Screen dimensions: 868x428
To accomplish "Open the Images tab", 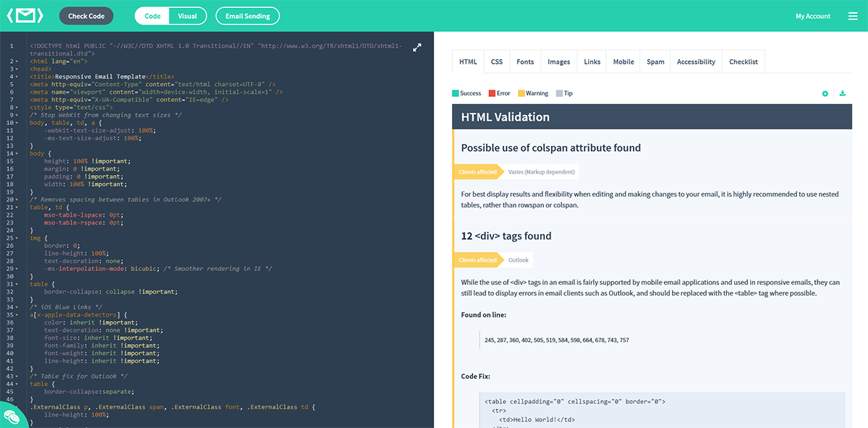I will tap(558, 61).
